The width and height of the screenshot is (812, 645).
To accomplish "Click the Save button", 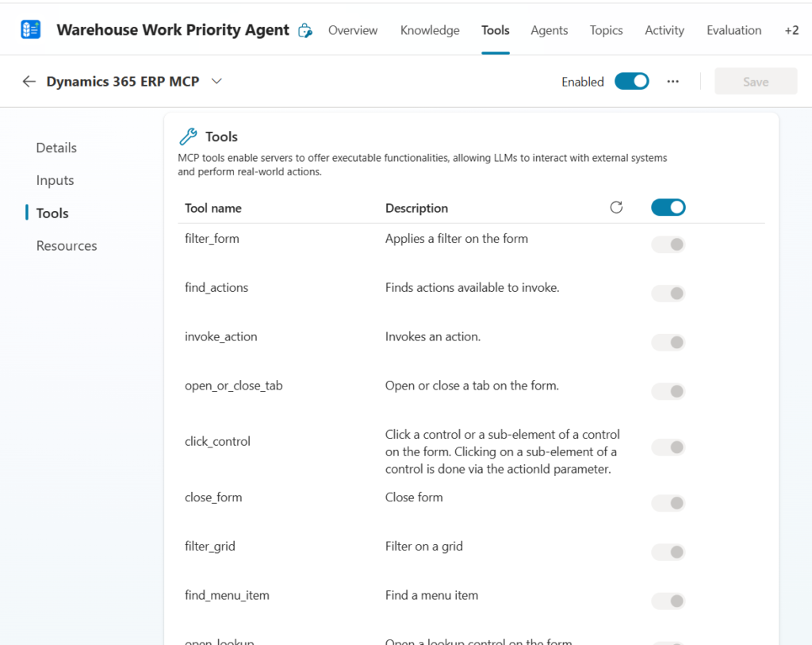I will pos(755,82).
